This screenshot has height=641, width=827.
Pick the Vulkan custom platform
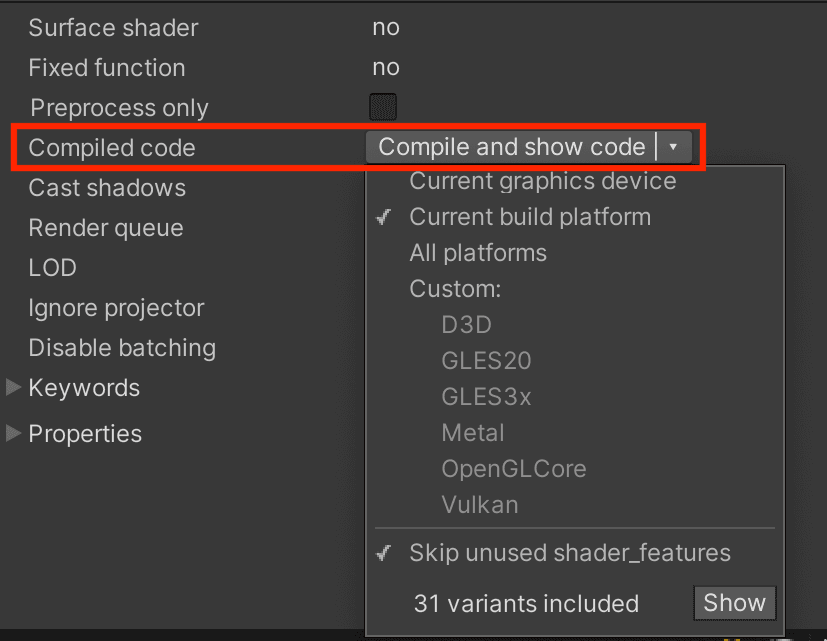coord(480,505)
